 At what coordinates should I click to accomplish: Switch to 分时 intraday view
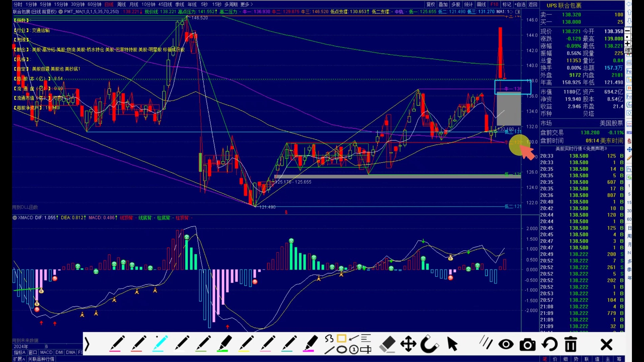[x=18, y=4]
